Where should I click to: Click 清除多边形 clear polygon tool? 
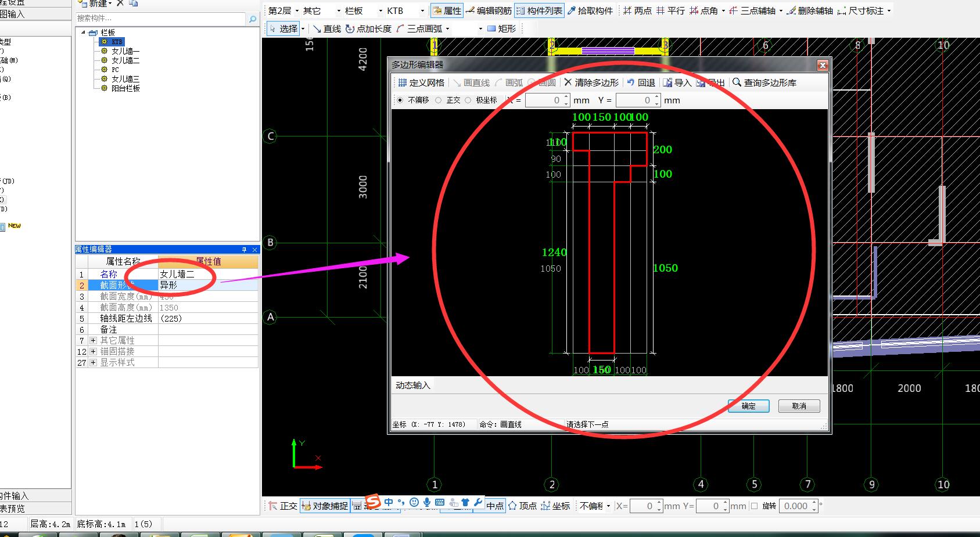(591, 82)
